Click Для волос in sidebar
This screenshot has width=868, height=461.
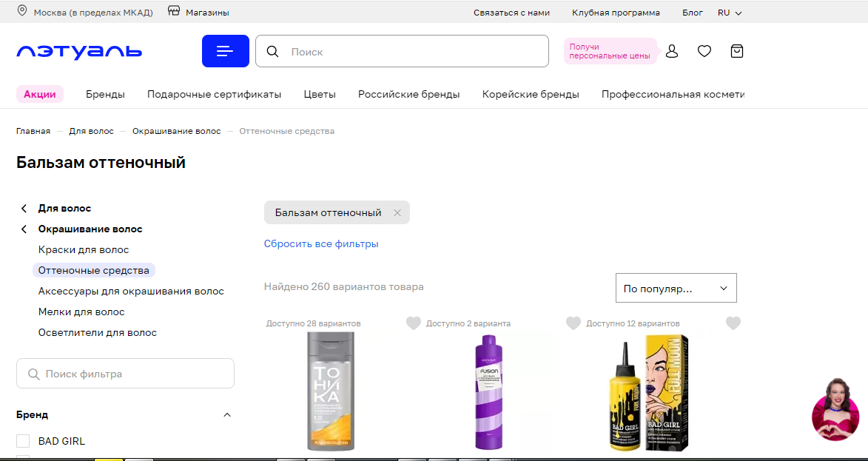click(65, 209)
